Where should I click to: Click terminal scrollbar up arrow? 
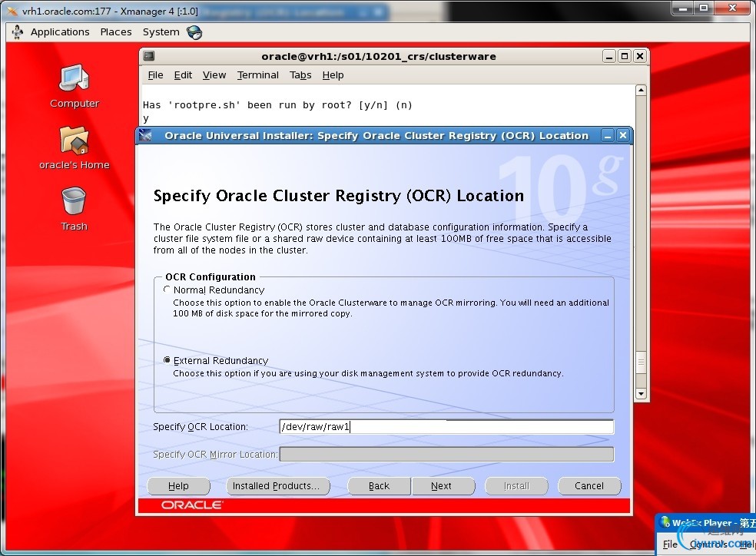pyautogui.click(x=641, y=90)
